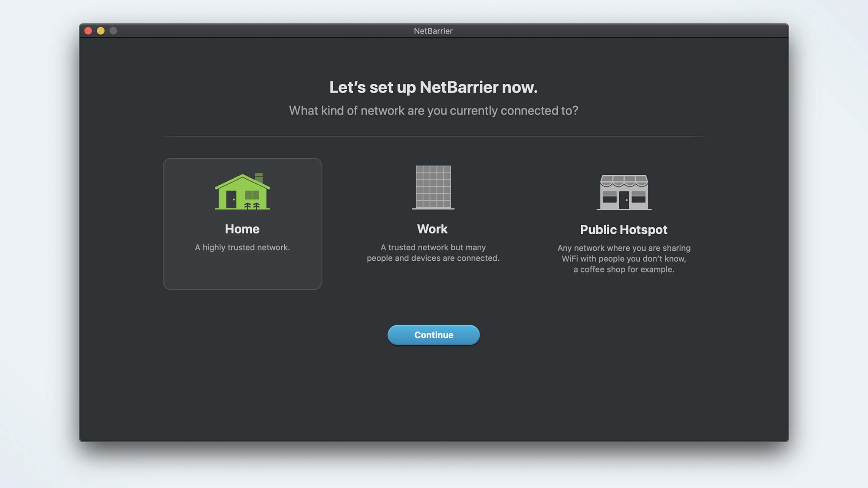This screenshot has width=868, height=488.
Task: Select the "Home" label text
Action: pos(242,229)
